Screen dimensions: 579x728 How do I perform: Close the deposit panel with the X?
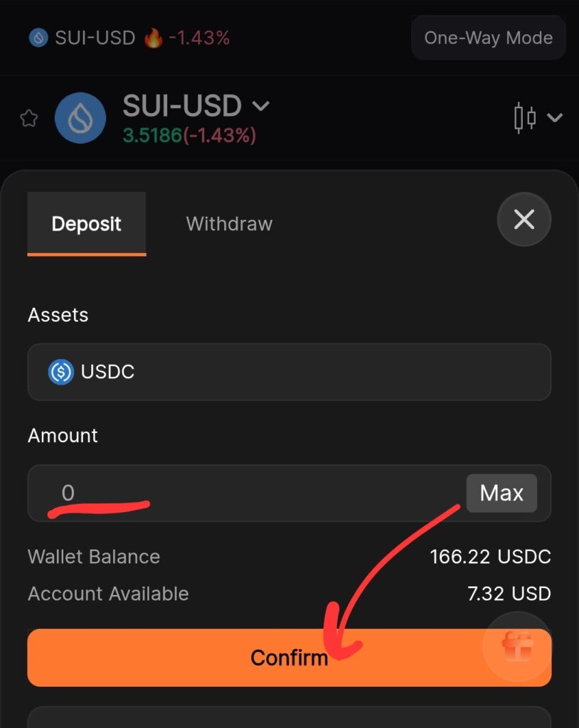[524, 220]
